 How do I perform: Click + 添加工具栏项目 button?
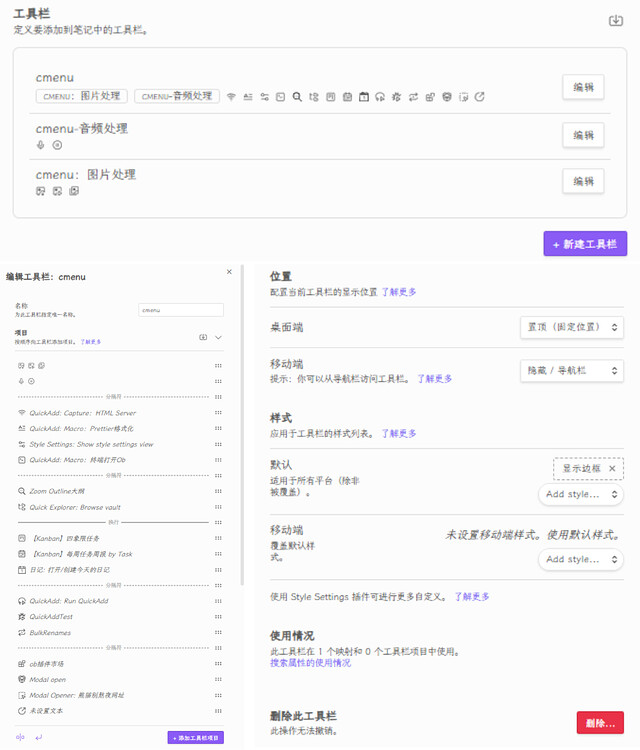point(196,738)
